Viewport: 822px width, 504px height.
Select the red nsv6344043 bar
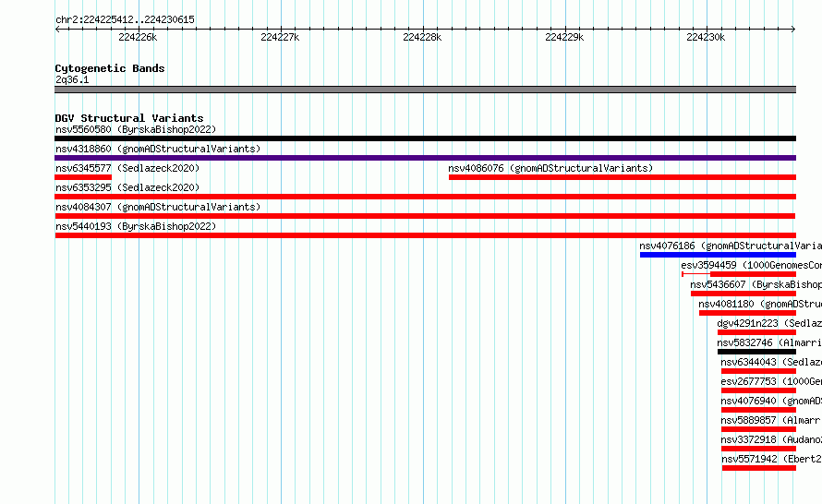coord(758,371)
